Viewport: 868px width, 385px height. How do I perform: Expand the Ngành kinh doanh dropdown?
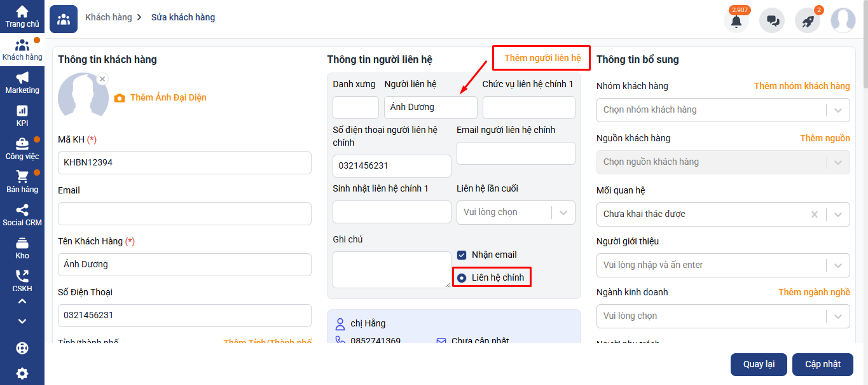(837, 316)
